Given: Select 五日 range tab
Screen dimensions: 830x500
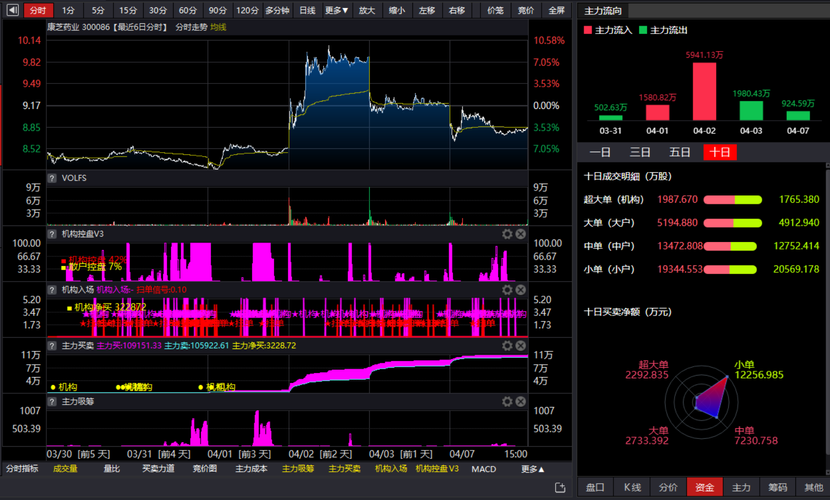Looking at the screenshot, I should click(679, 152).
